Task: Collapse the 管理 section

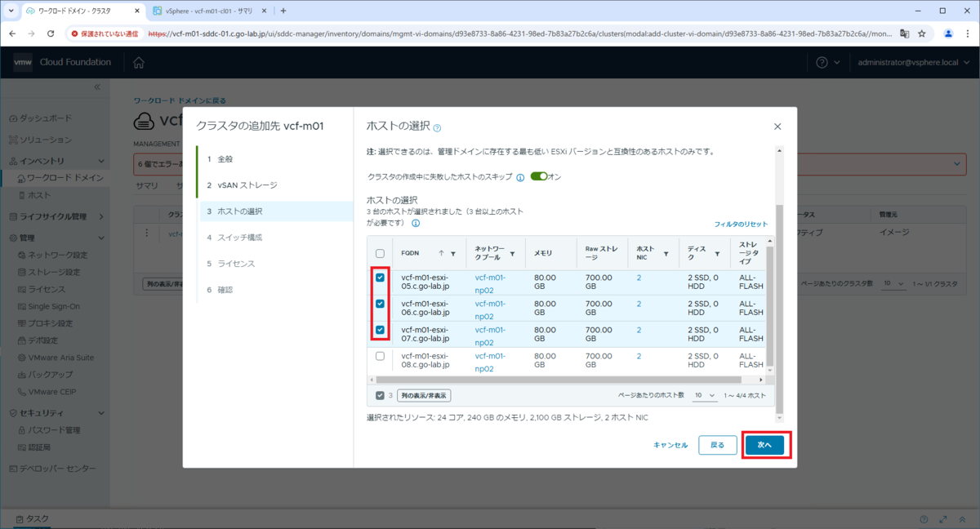Action: [101, 238]
